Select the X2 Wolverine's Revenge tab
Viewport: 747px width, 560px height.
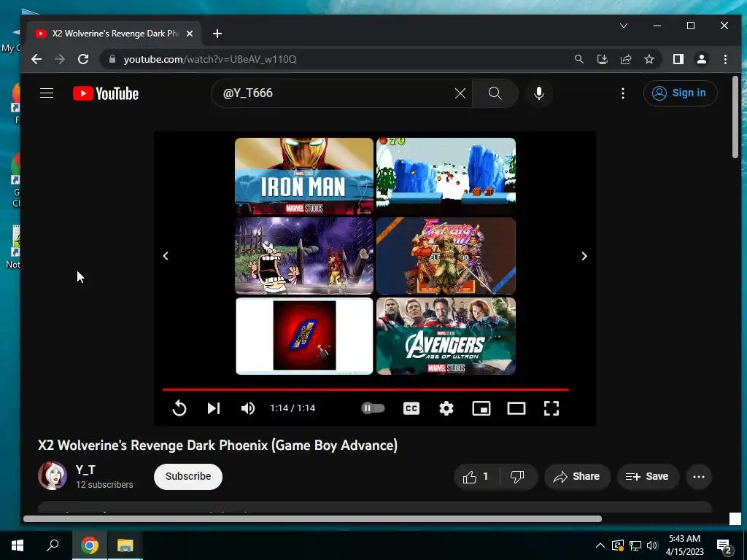click(115, 34)
